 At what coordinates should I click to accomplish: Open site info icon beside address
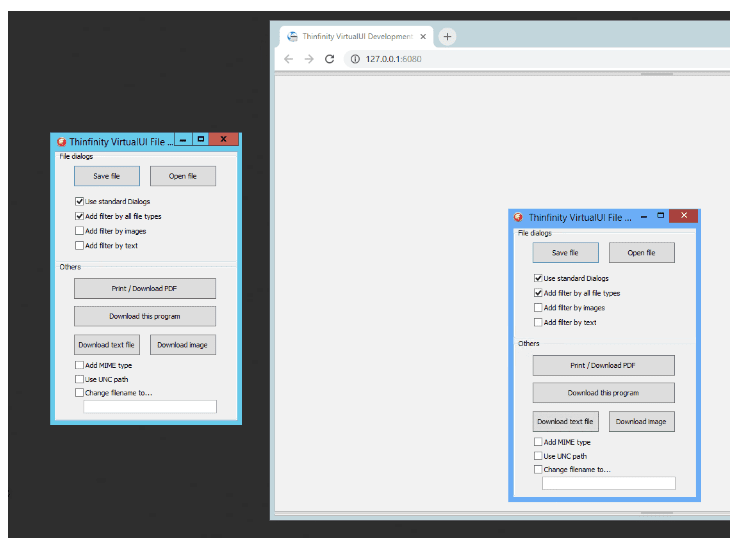[355, 59]
